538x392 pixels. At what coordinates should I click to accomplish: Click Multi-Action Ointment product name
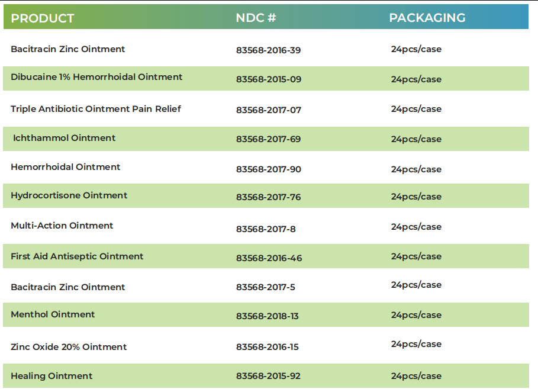pos(62,226)
